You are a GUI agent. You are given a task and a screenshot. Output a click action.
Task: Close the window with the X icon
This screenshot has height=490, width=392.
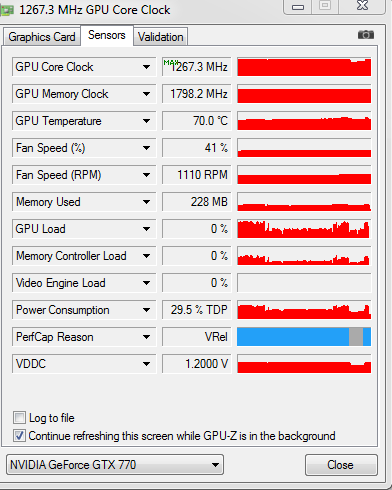362,6
